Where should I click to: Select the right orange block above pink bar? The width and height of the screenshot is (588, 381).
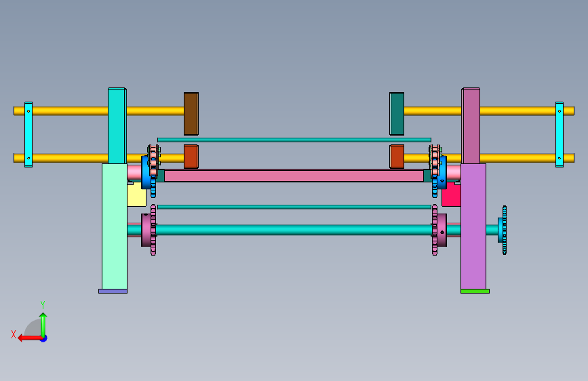pyautogui.click(x=397, y=157)
